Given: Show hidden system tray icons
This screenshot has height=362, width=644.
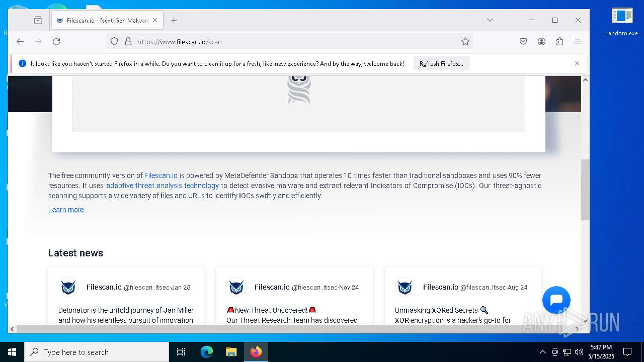Looking at the screenshot, I should (x=542, y=352).
